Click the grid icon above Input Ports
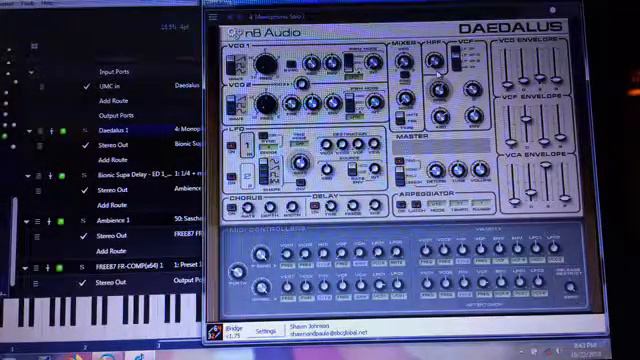The width and height of the screenshot is (640, 360). point(34,46)
